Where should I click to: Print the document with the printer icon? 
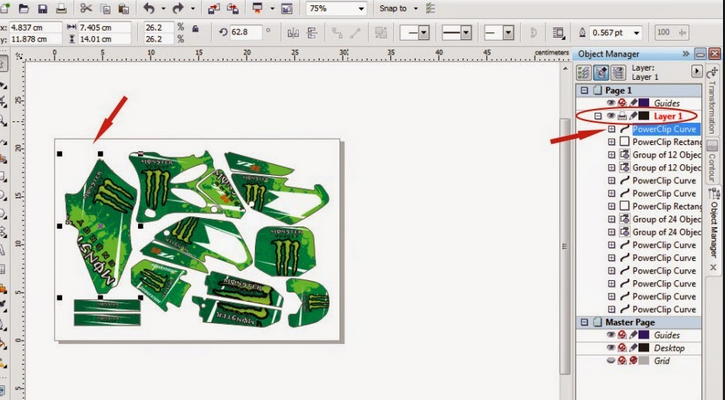[x=61, y=8]
